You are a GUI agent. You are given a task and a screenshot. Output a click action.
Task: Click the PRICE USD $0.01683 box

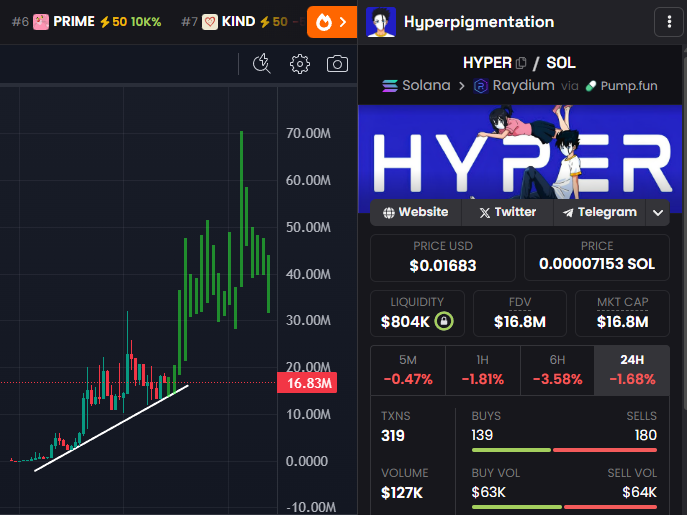[443, 258]
